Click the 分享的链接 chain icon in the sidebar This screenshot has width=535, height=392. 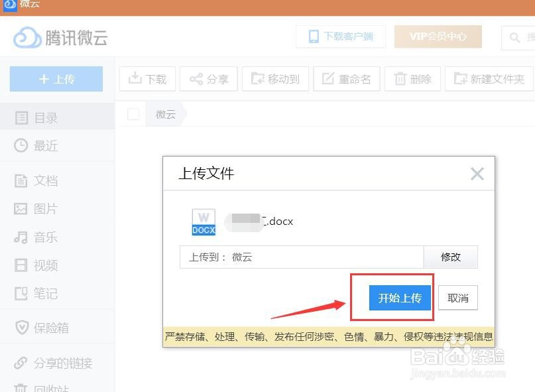tap(21, 363)
